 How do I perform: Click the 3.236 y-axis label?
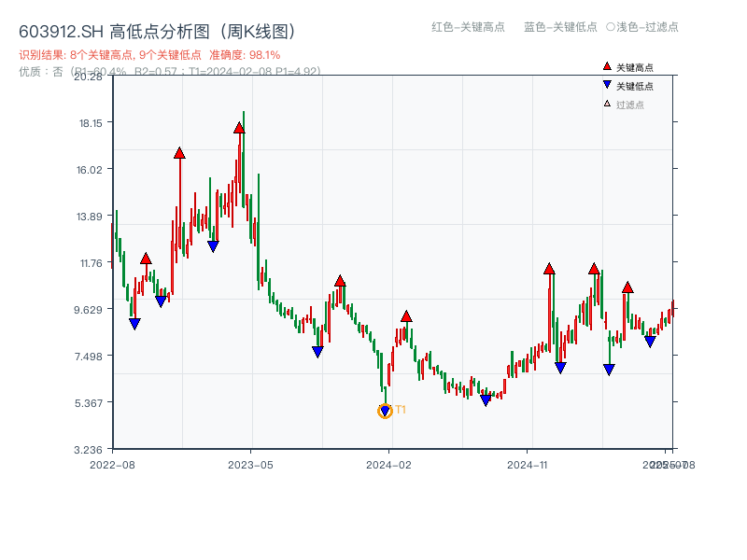tap(88, 450)
